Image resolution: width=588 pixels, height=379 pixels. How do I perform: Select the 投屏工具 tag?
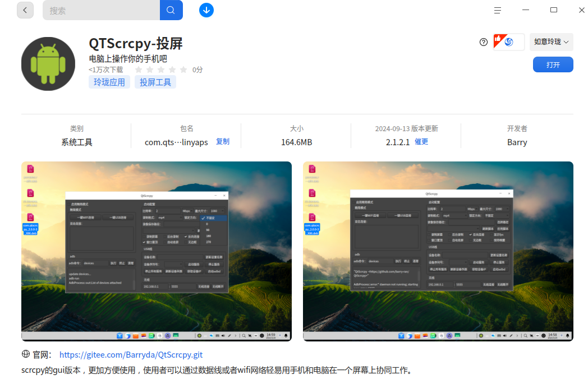155,82
